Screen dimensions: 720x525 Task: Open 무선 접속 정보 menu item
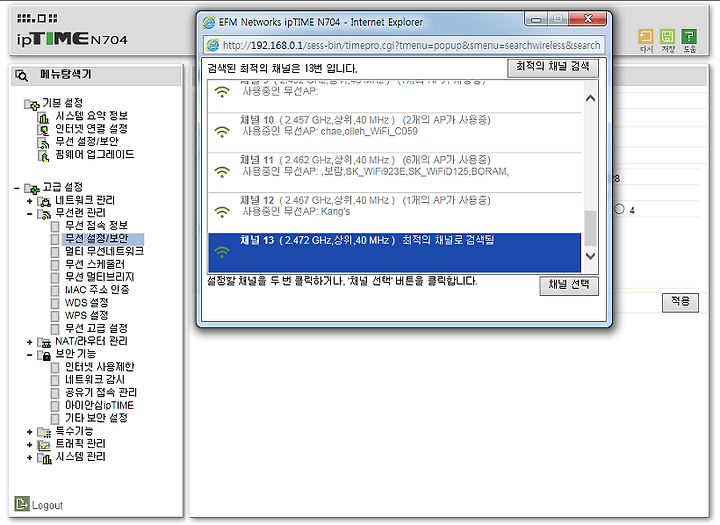pyautogui.click(x=96, y=226)
